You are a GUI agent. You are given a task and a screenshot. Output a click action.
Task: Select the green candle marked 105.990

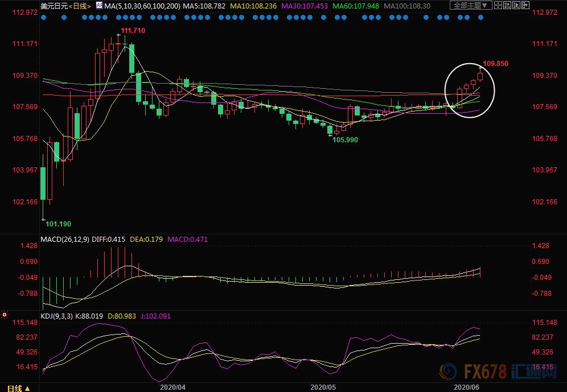tap(330, 130)
